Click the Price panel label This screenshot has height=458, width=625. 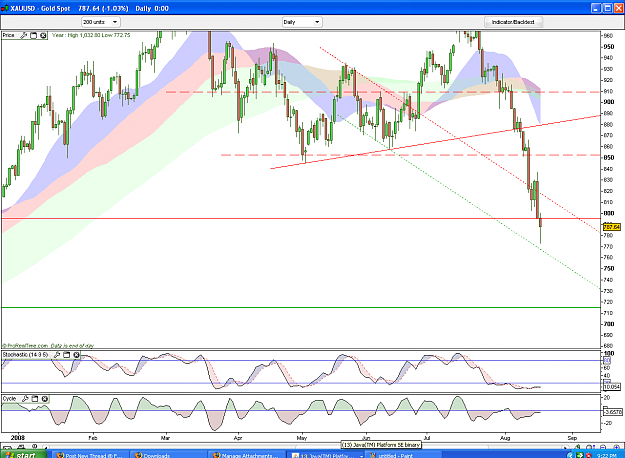pyautogui.click(x=8, y=35)
